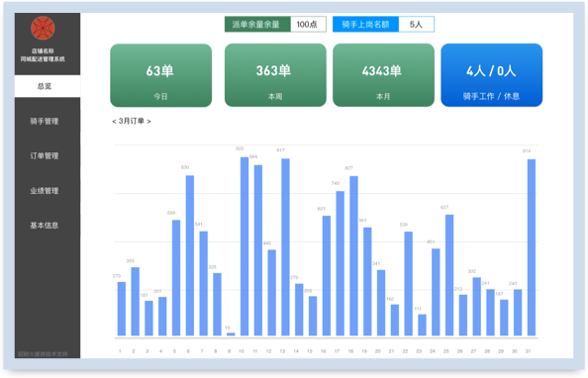The image size is (588, 378).
Task: Click the 5人 rider quota value
Action: 416,25
